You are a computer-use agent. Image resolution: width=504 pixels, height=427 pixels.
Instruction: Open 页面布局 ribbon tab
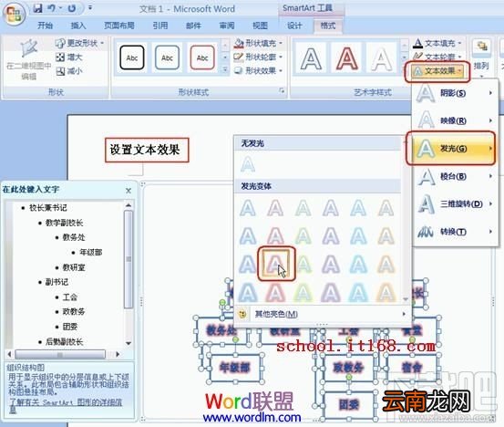coord(118,26)
